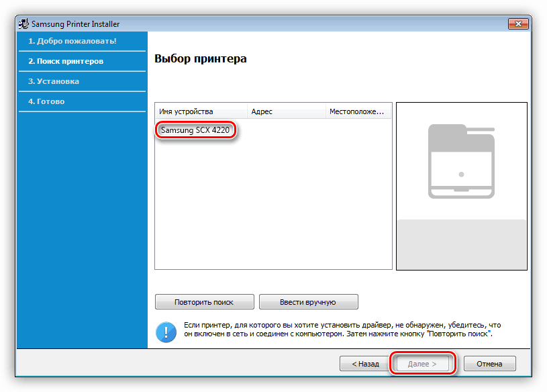Click the gray printer preview image
Screen dimensions: 547x392
coord(461,162)
